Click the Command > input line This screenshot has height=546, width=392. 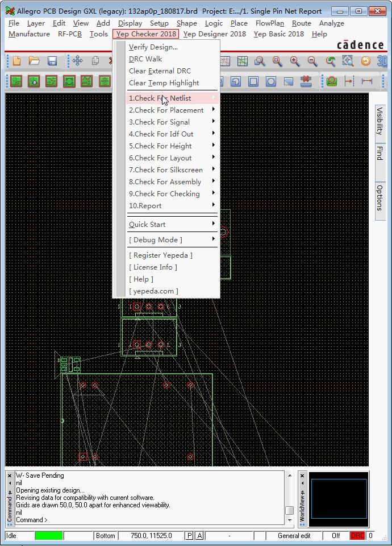pyautogui.click(x=149, y=520)
